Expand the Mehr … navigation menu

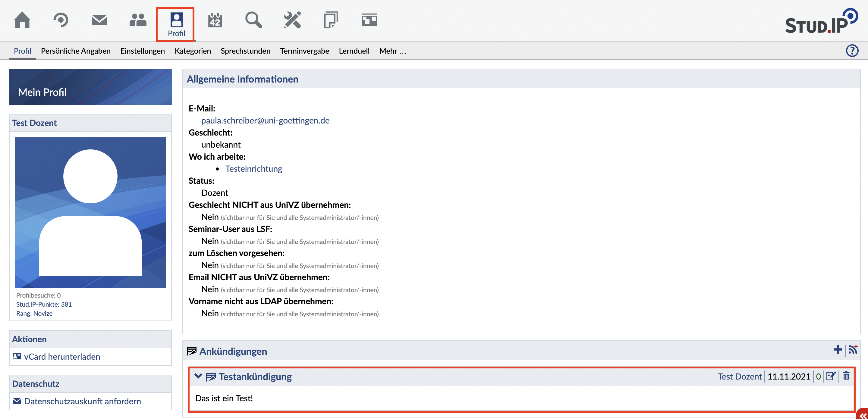click(x=392, y=51)
